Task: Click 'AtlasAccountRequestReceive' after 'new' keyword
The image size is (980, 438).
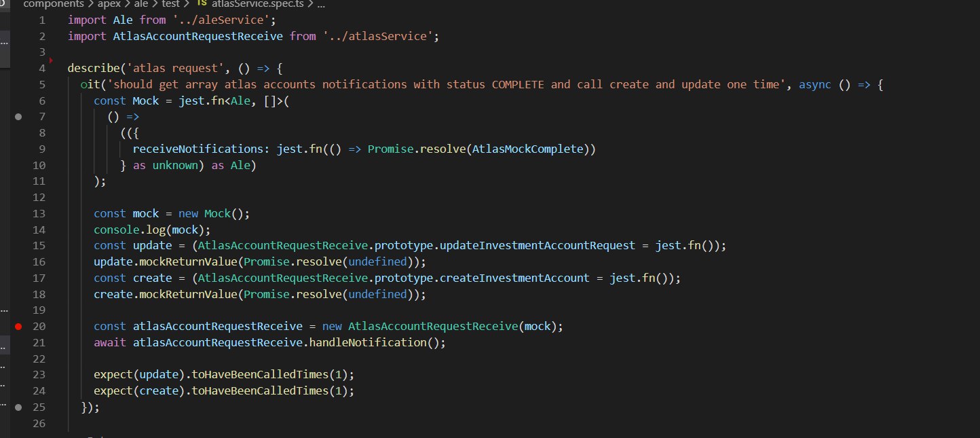Action: pos(432,327)
